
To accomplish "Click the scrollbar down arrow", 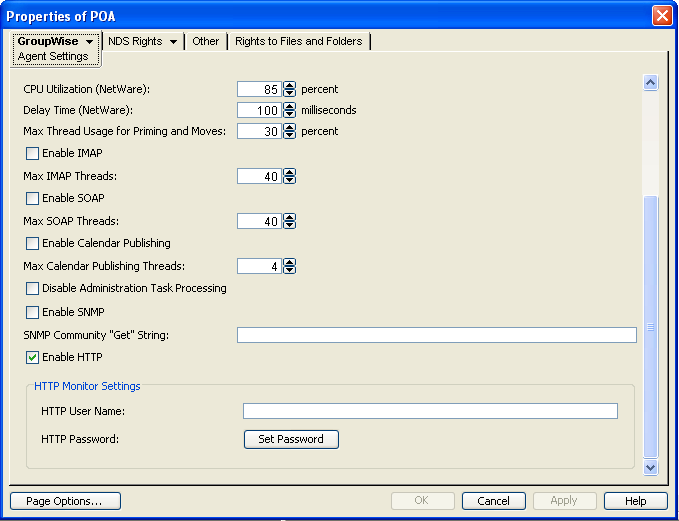I will 651,467.
